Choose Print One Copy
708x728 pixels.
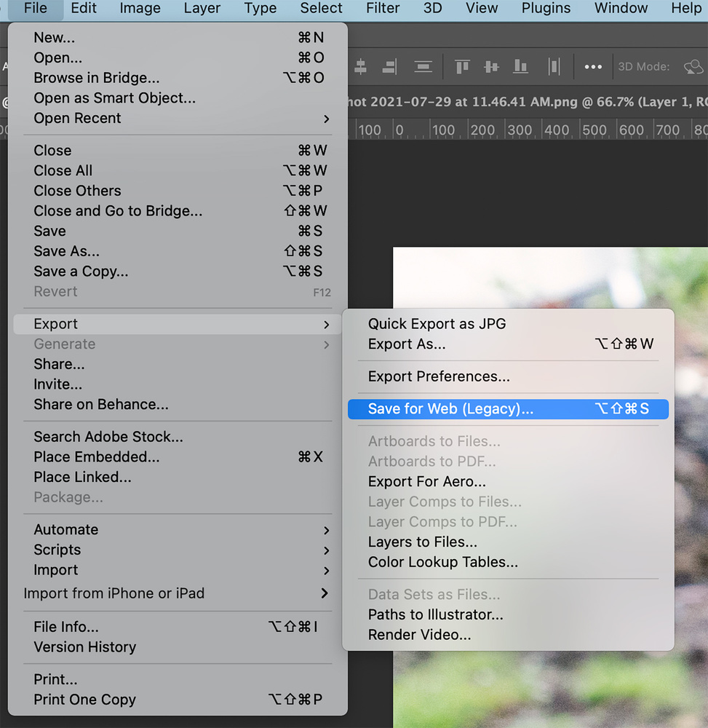pos(178,700)
